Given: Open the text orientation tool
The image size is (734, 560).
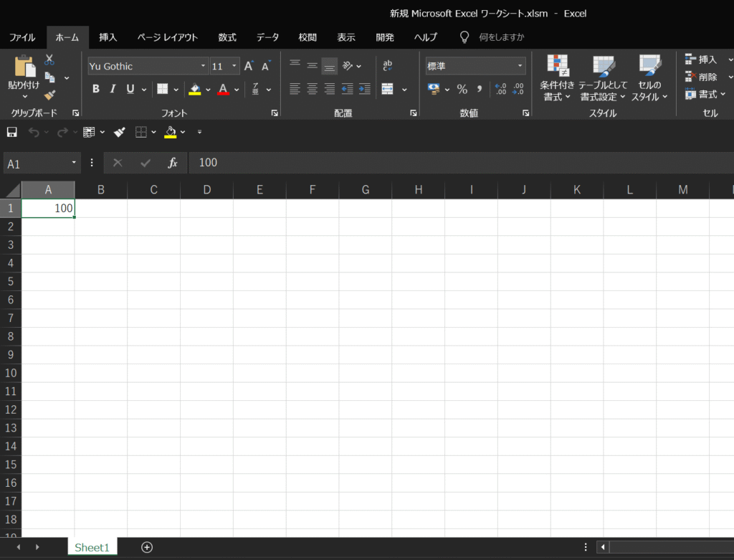Looking at the screenshot, I should coord(348,65).
